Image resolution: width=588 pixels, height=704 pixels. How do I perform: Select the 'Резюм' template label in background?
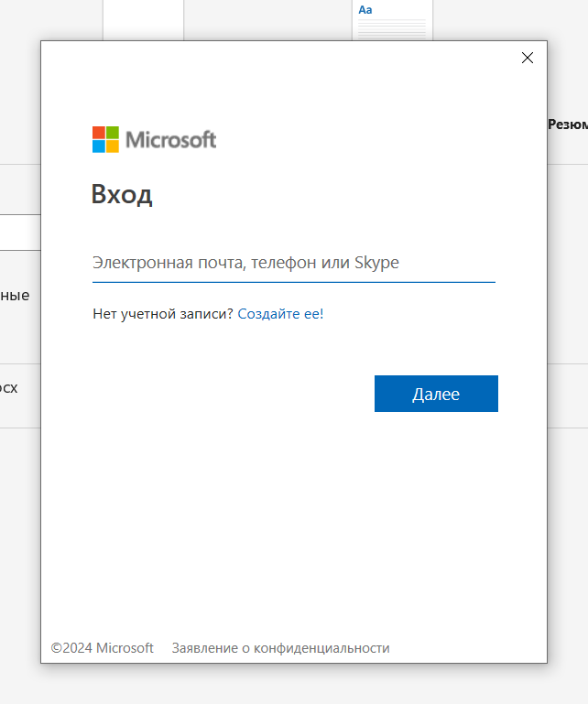568,125
